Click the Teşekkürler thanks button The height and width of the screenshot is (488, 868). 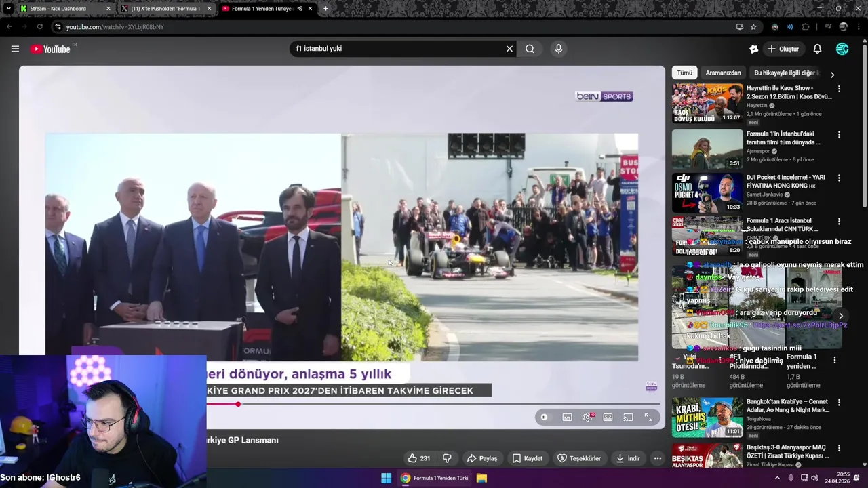579,458
